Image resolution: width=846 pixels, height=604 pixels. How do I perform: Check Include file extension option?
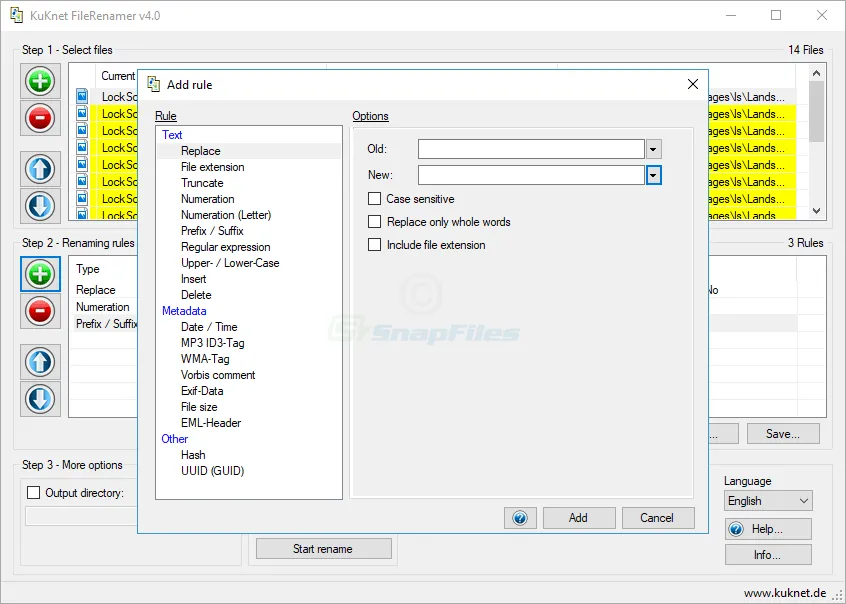point(374,245)
